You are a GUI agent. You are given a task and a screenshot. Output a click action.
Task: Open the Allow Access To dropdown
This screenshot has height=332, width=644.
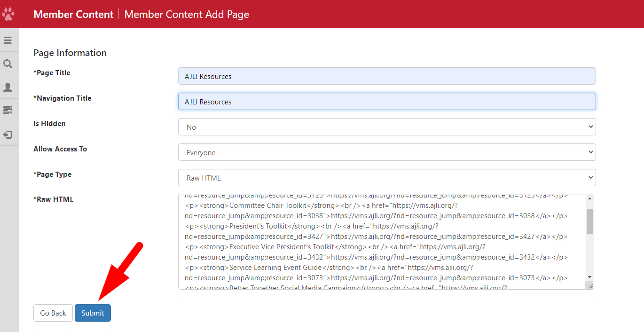coord(387,152)
